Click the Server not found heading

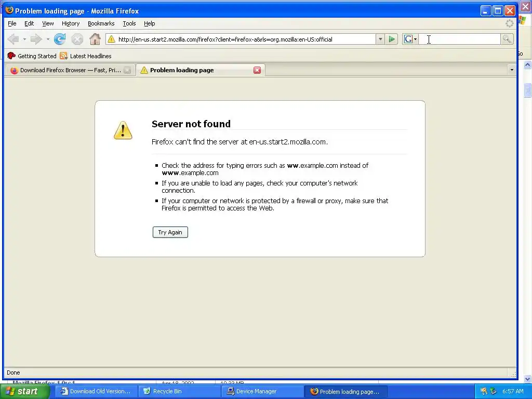(191, 124)
